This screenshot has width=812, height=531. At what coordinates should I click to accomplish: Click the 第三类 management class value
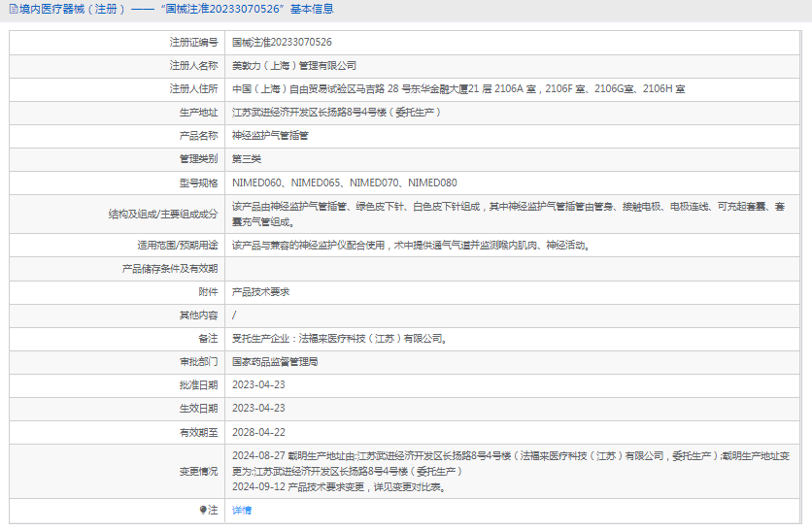click(247, 159)
